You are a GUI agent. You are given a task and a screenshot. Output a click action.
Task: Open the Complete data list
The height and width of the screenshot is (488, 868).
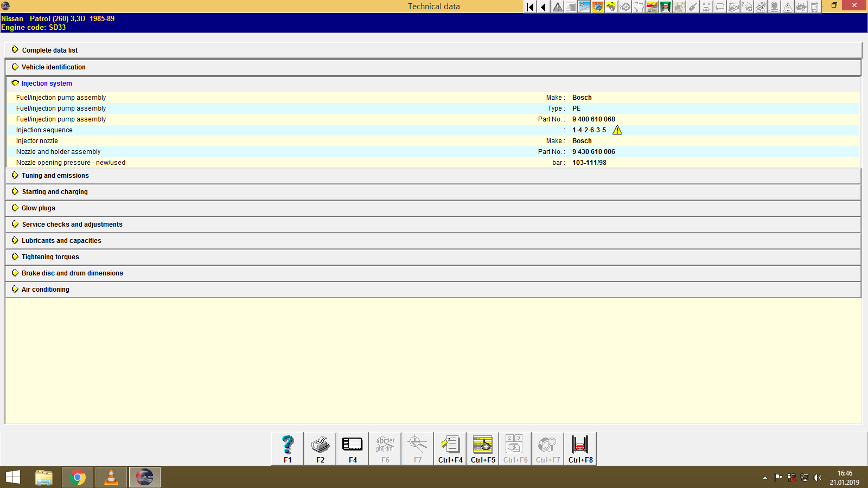(49, 50)
